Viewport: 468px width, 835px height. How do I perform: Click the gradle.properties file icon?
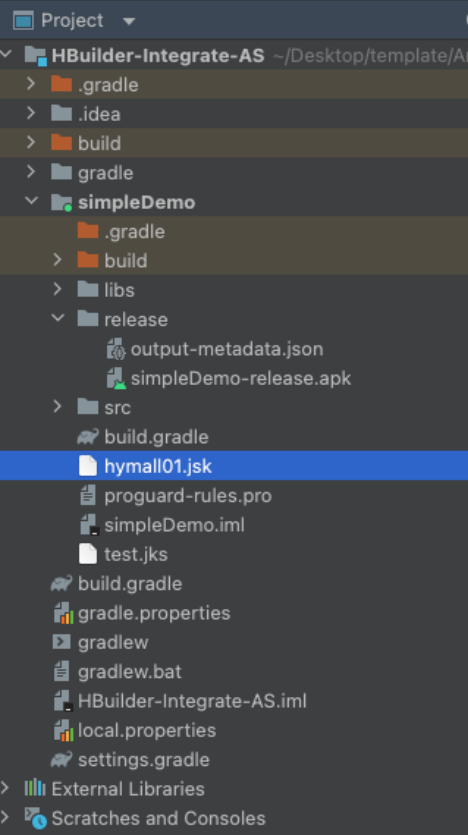point(63,613)
